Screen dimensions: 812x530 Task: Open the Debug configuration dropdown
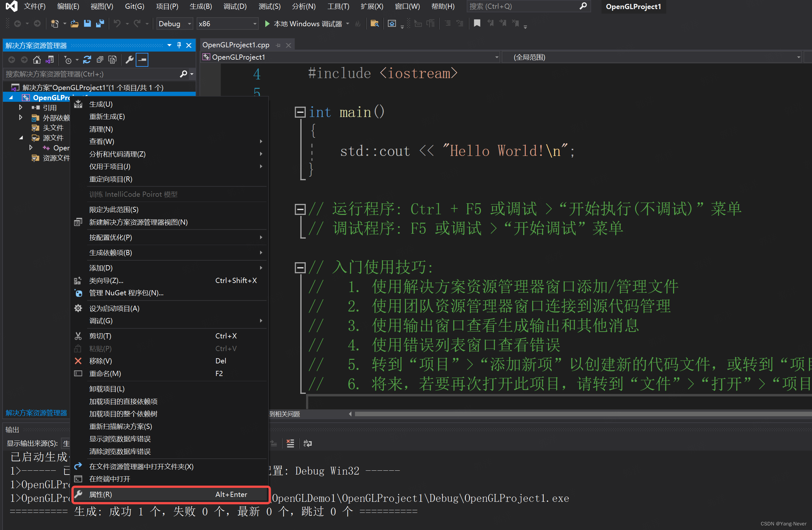[189, 24]
